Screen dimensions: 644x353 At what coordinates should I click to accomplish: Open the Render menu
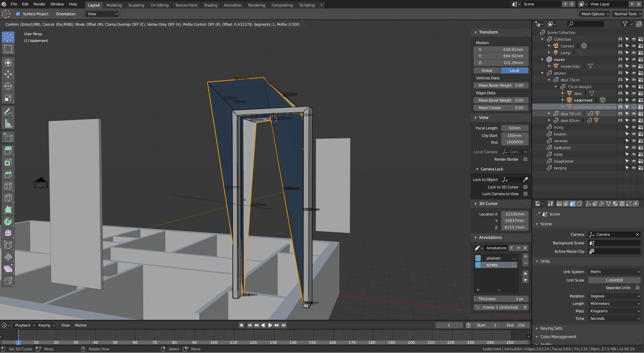[x=39, y=4]
